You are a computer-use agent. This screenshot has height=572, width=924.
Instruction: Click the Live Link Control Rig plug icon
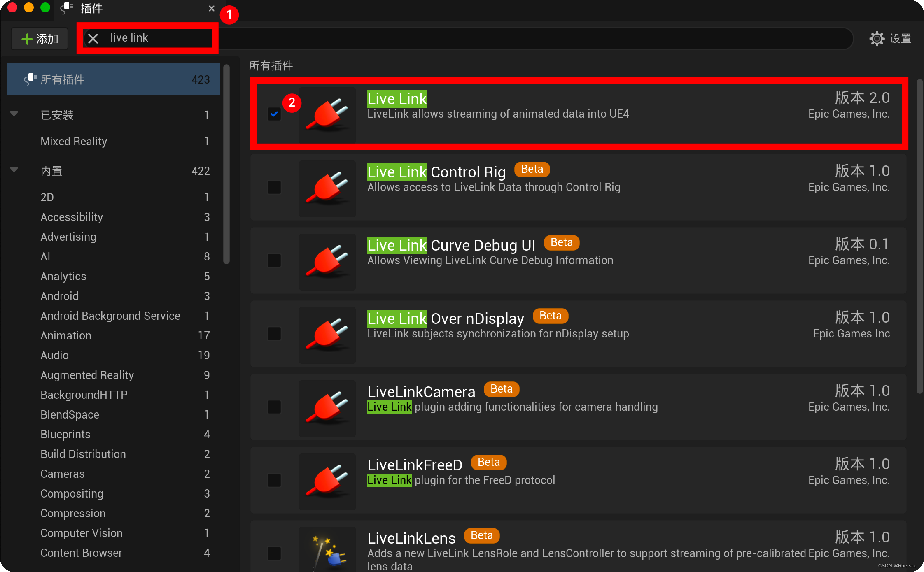(327, 188)
